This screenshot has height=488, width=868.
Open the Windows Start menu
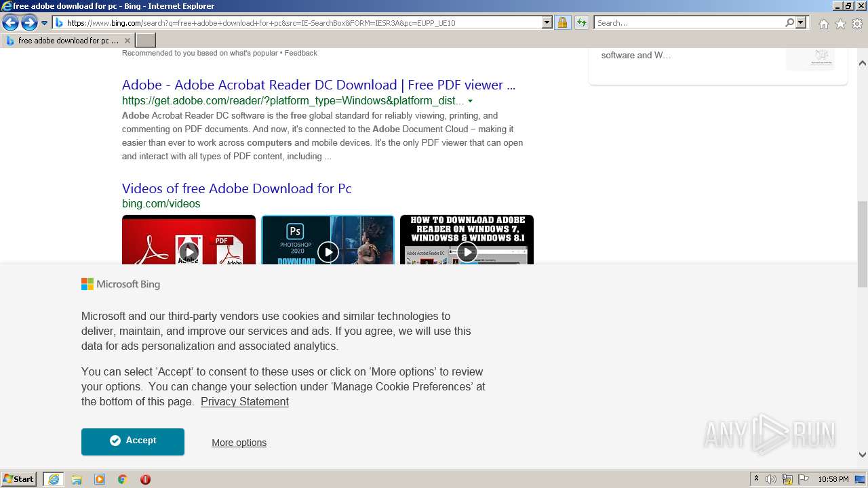(x=18, y=479)
